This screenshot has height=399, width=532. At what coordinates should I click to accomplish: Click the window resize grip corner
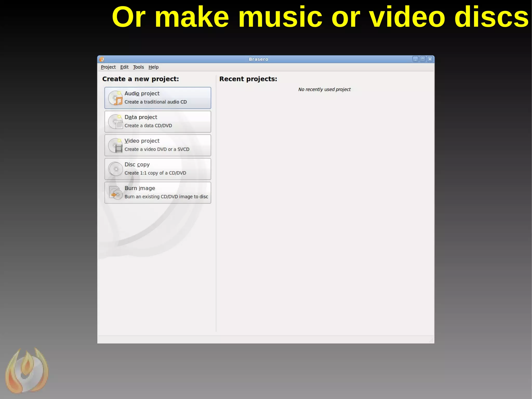coord(431,340)
